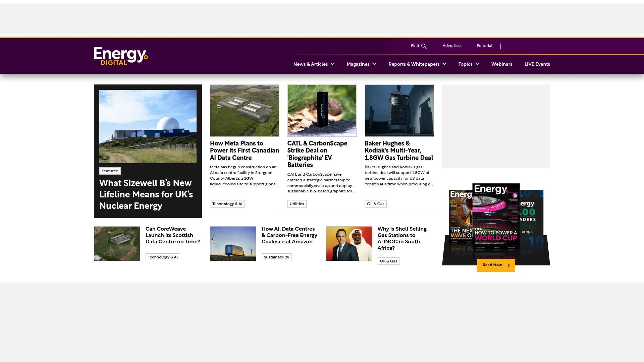
Task: Open the Amazon van wind turbine thumbnail
Action: point(233,244)
